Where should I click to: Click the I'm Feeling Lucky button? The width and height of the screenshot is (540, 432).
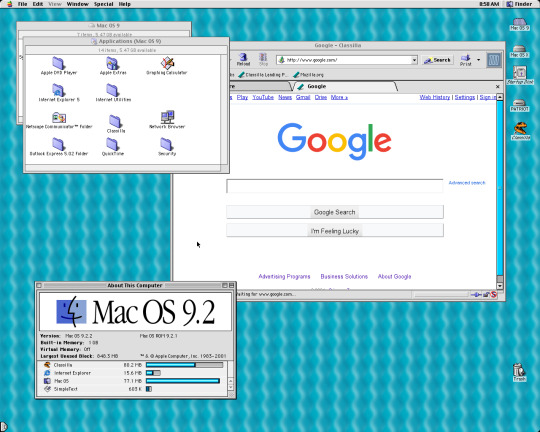(x=334, y=231)
